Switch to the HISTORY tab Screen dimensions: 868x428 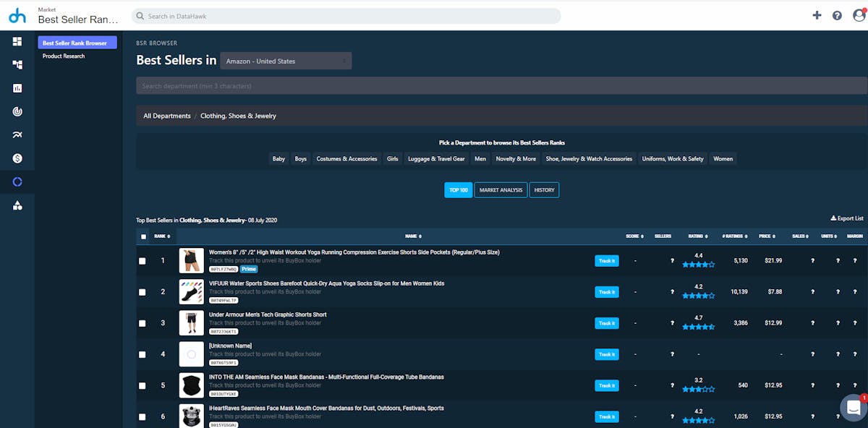[x=544, y=190]
